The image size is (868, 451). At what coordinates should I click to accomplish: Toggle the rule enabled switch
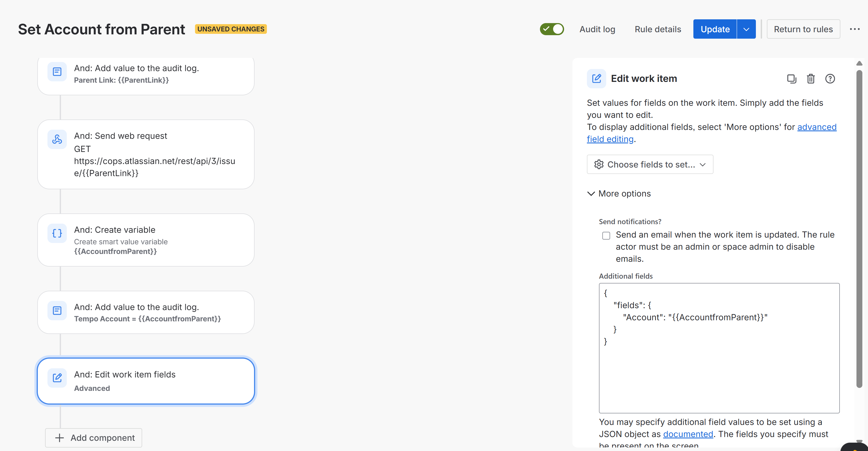point(552,29)
